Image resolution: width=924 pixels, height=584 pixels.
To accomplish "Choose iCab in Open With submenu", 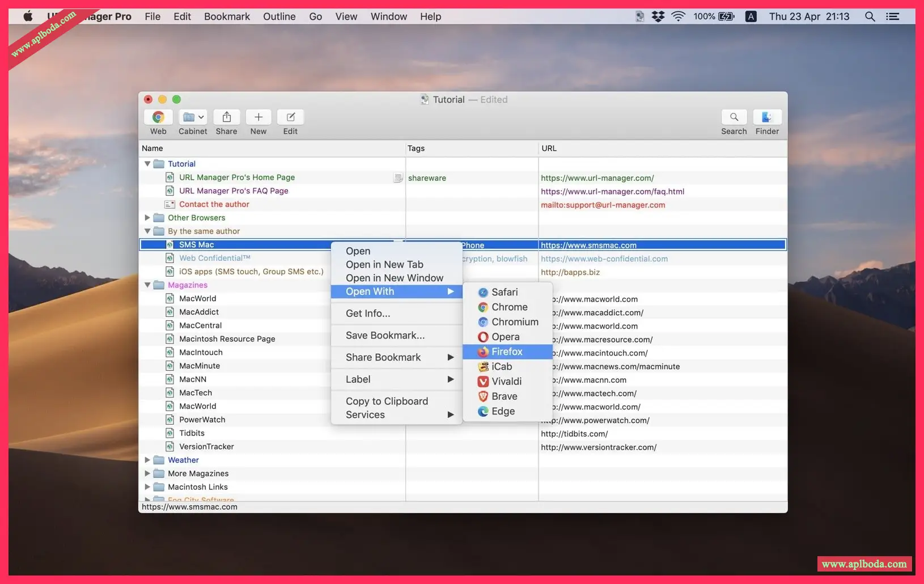I will tap(507, 366).
